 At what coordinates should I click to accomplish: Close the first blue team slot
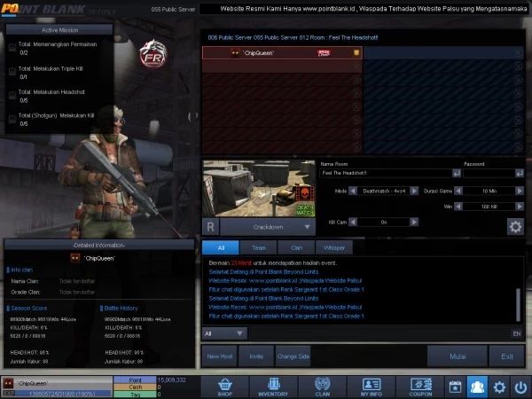(x=518, y=53)
